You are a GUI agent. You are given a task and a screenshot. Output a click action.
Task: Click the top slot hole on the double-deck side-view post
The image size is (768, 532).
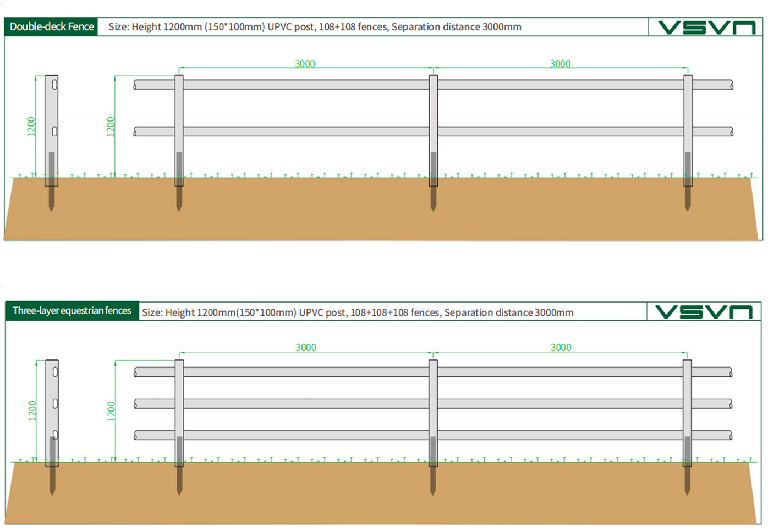pos(54,85)
